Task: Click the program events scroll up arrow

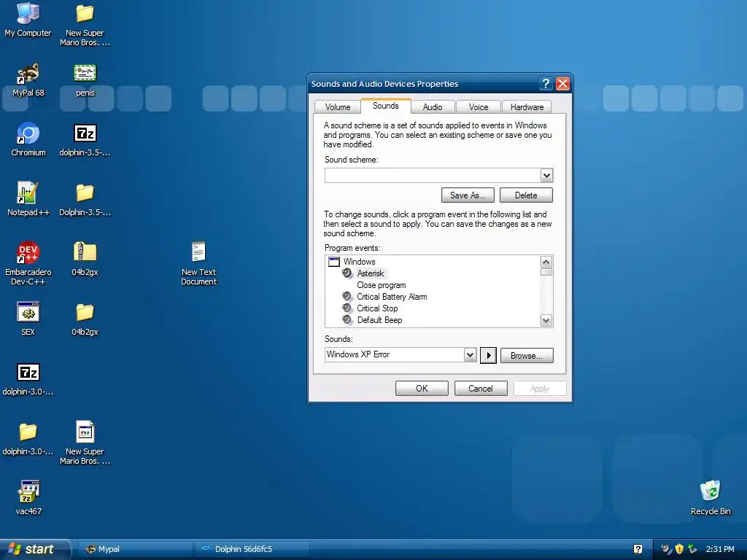Action: tap(546, 262)
